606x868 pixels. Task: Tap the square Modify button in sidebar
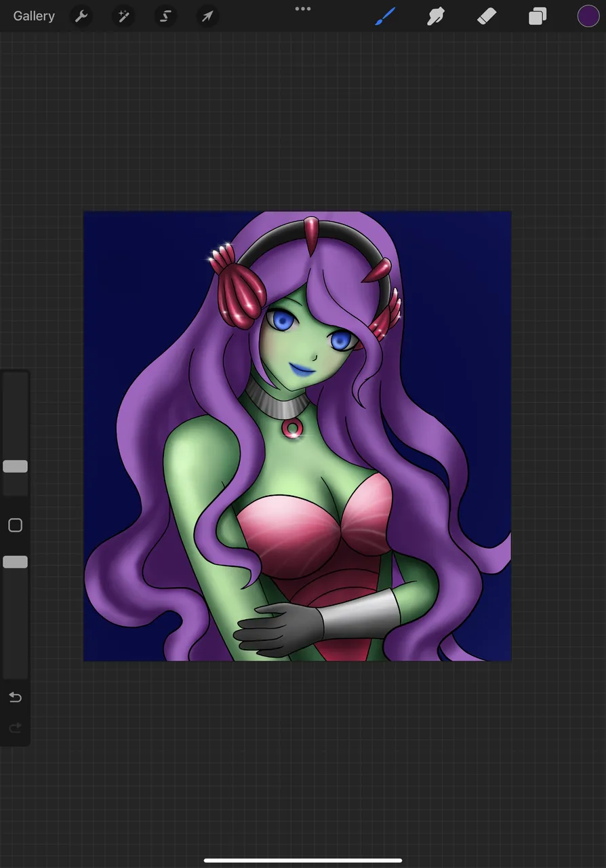tap(15, 526)
